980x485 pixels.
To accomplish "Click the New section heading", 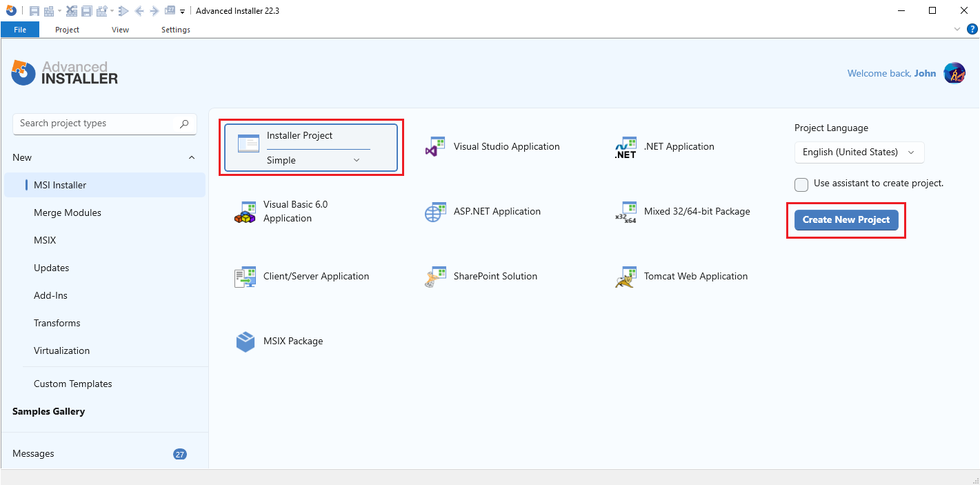I will pyautogui.click(x=22, y=157).
